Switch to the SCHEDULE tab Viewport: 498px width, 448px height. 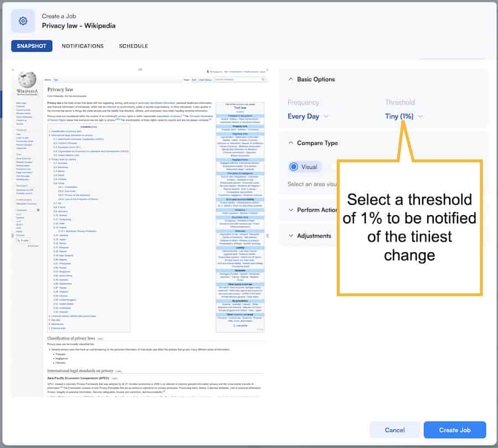pyautogui.click(x=133, y=46)
